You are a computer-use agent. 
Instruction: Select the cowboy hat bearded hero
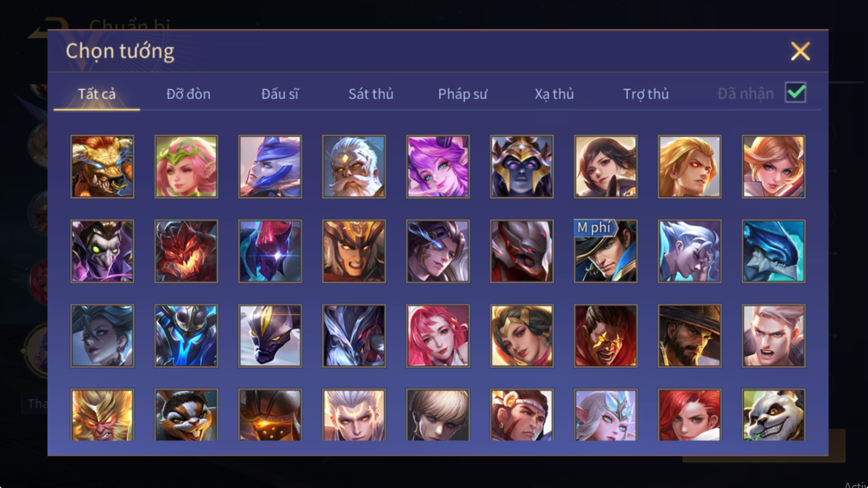click(x=690, y=336)
